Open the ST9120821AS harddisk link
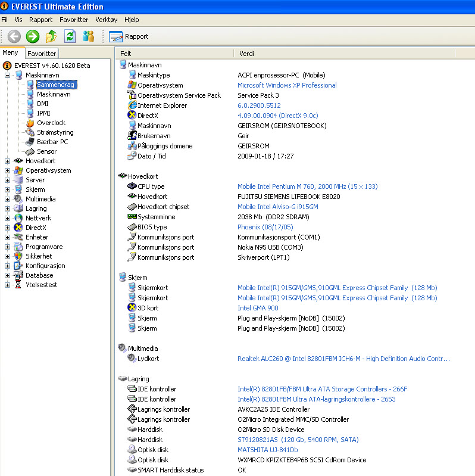Image resolution: width=475 pixels, height=476 pixels. point(298,440)
